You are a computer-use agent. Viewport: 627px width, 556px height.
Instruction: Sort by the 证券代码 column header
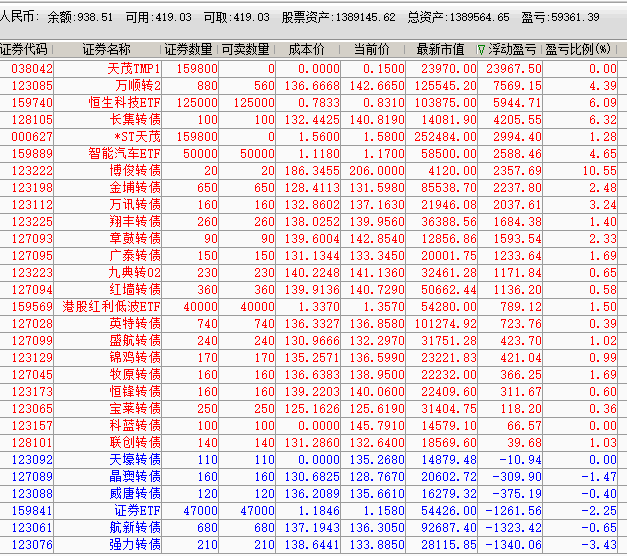24,50
